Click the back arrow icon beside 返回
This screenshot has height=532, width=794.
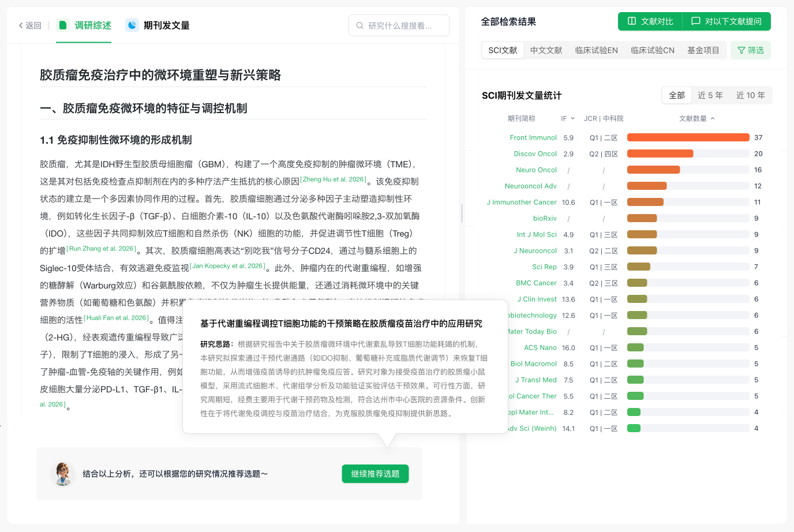click(21, 25)
